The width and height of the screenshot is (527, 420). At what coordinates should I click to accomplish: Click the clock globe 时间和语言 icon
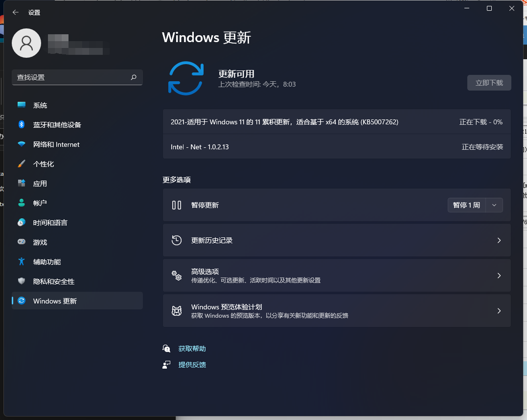point(22,222)
